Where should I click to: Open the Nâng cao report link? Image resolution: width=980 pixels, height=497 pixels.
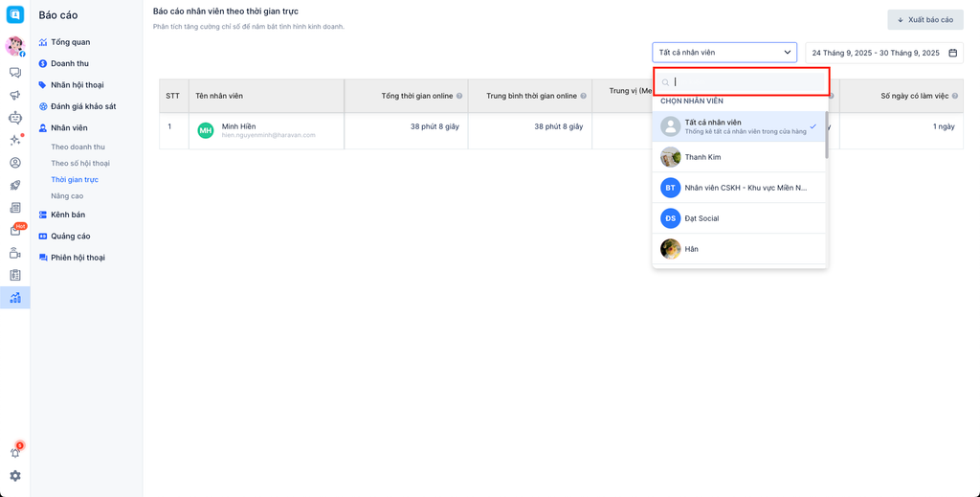pos(67,196)
